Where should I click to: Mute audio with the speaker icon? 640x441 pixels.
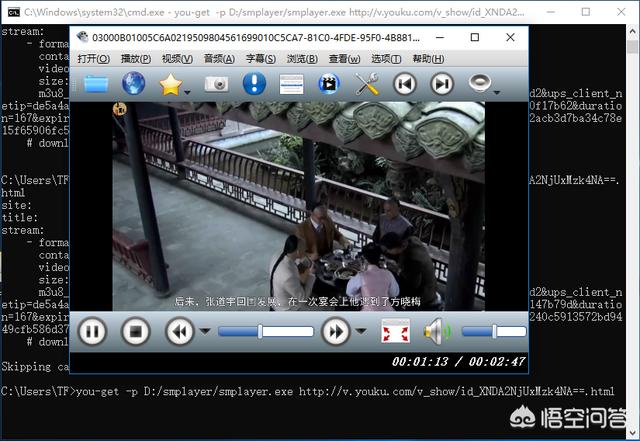pos(436,331)
